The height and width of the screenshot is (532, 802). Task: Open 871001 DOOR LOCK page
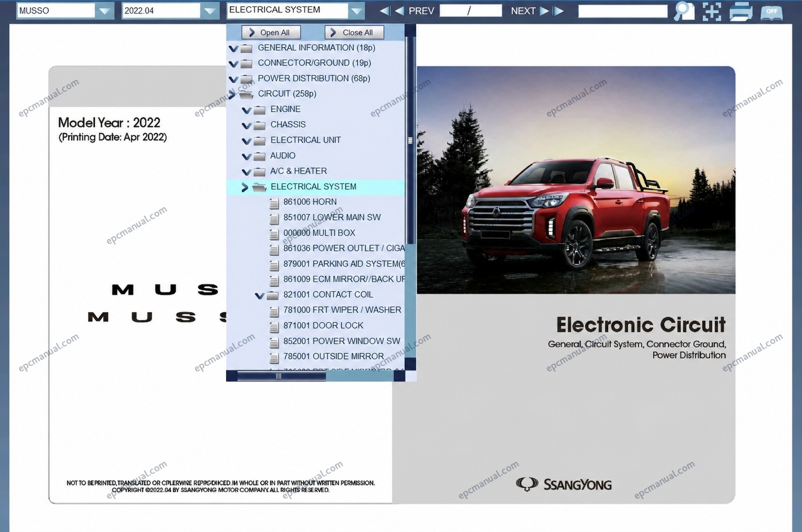point(323,326)
